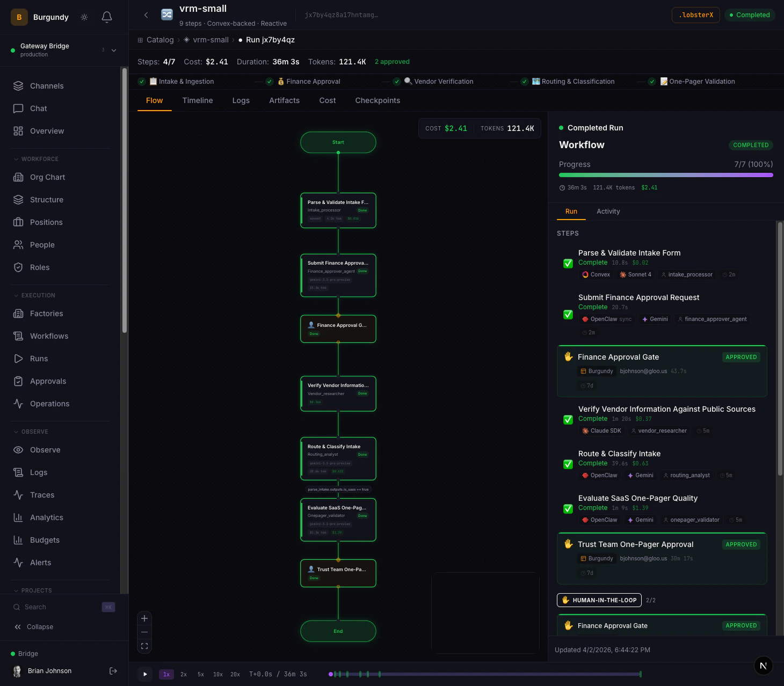Open the Org Chart view
The width and height of the screenshot is (784, 686).
(47, 177)
